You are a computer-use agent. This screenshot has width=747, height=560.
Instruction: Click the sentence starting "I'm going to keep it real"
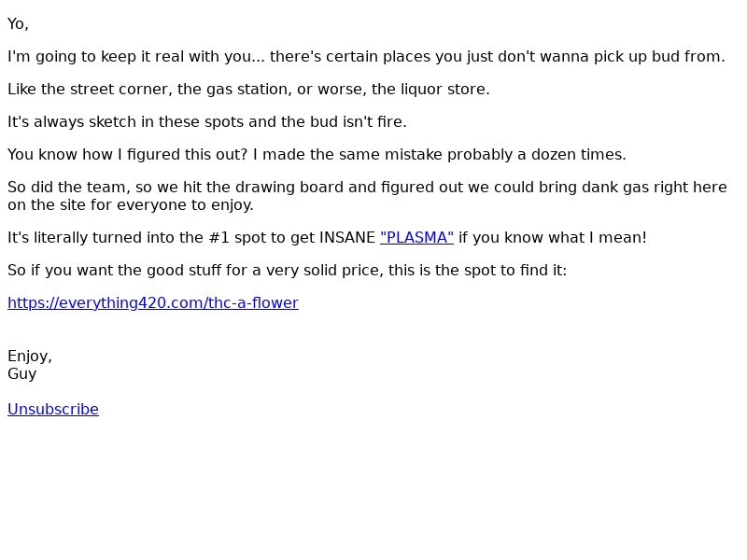pyautogui.click(x=366, y=57)
